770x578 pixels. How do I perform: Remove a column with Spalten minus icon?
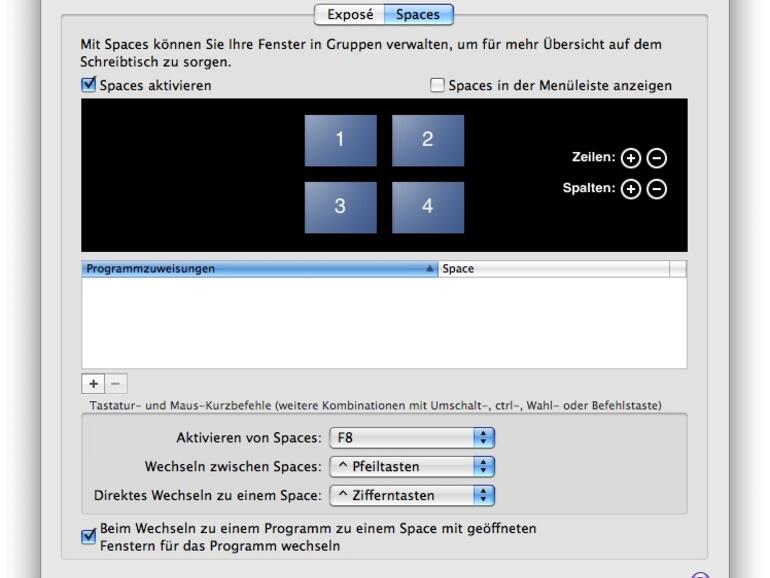click(x=657, y=189)
